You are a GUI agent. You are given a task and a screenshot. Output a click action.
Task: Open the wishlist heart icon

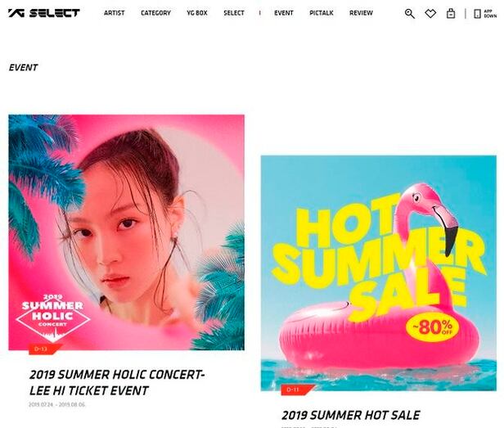[430, 14]
